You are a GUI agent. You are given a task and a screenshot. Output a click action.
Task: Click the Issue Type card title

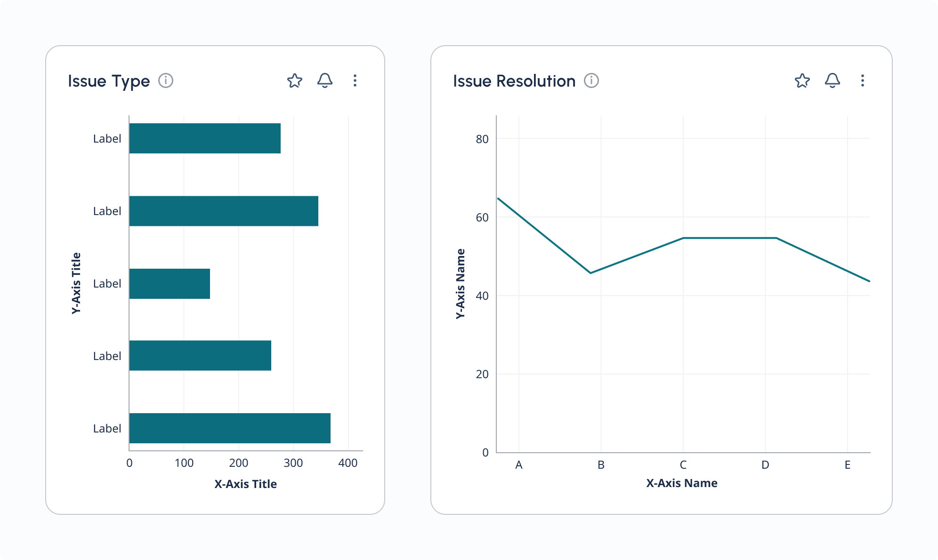pyautogui.click(x=109, y=81)
